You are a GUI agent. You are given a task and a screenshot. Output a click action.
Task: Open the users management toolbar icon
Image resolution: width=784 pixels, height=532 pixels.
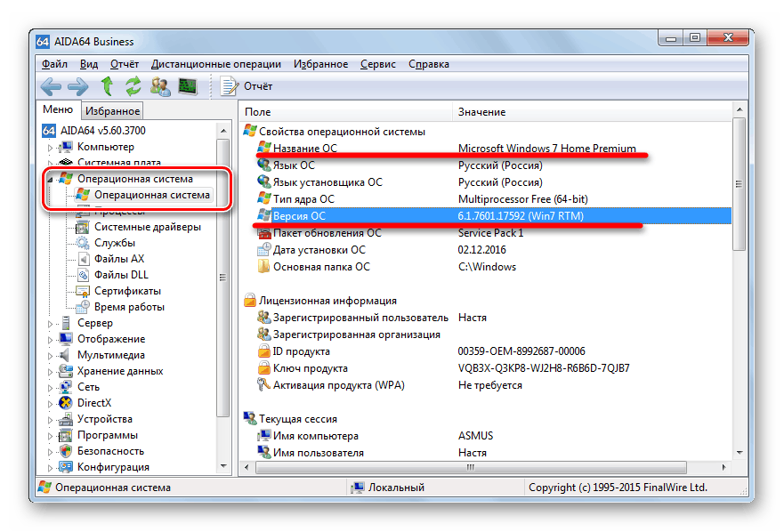click(160, 86)
